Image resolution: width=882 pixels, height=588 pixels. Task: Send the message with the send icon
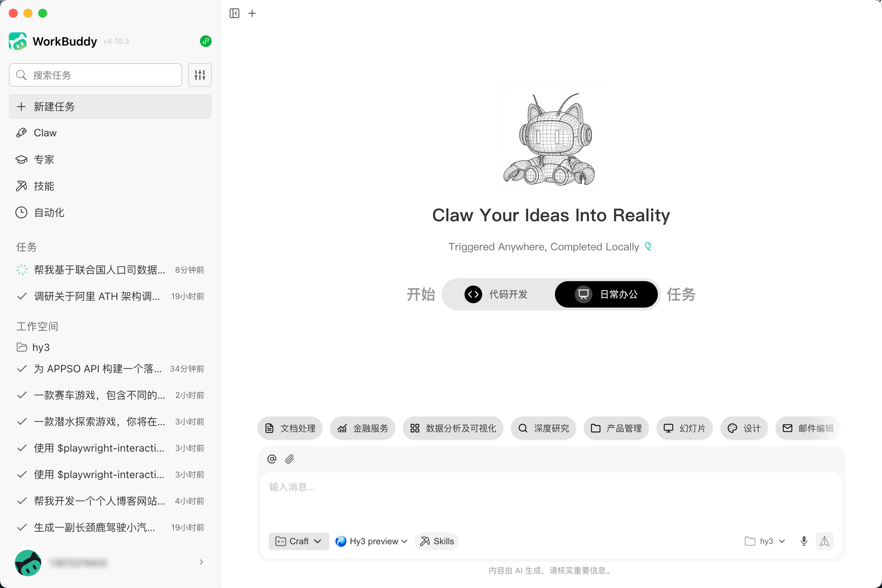point(825,541)
